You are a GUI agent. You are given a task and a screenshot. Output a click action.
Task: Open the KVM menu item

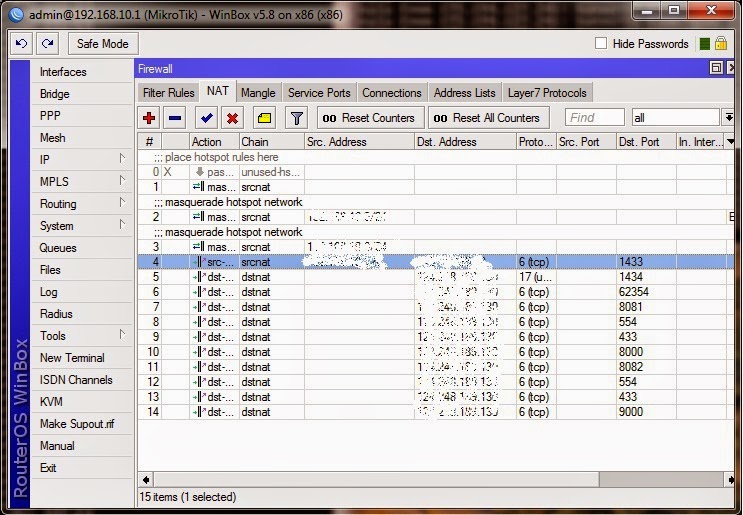tap(82, 402)
